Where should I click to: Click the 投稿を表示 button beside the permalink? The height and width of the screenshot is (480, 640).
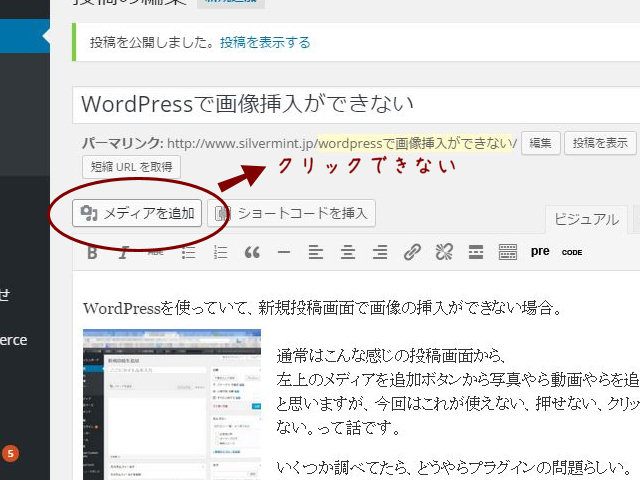pyautogui.click(x=600, y=143)
